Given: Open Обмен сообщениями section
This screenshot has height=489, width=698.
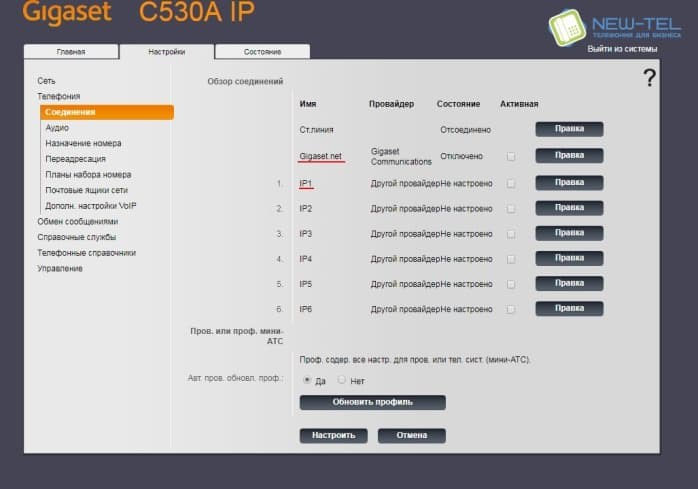Looking at the screenshot, I should click(78, 221).
